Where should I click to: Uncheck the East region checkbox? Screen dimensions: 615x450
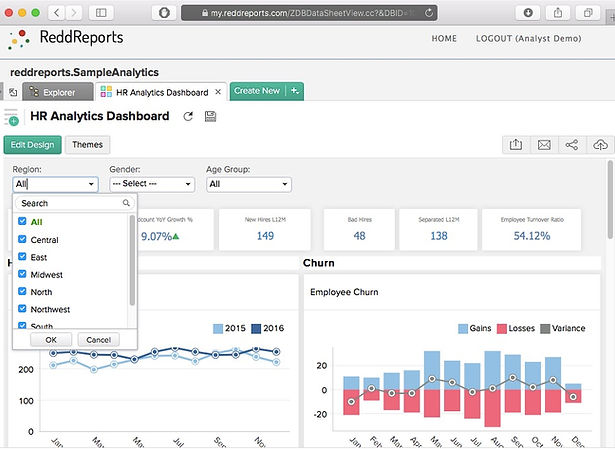coord(22,257)
